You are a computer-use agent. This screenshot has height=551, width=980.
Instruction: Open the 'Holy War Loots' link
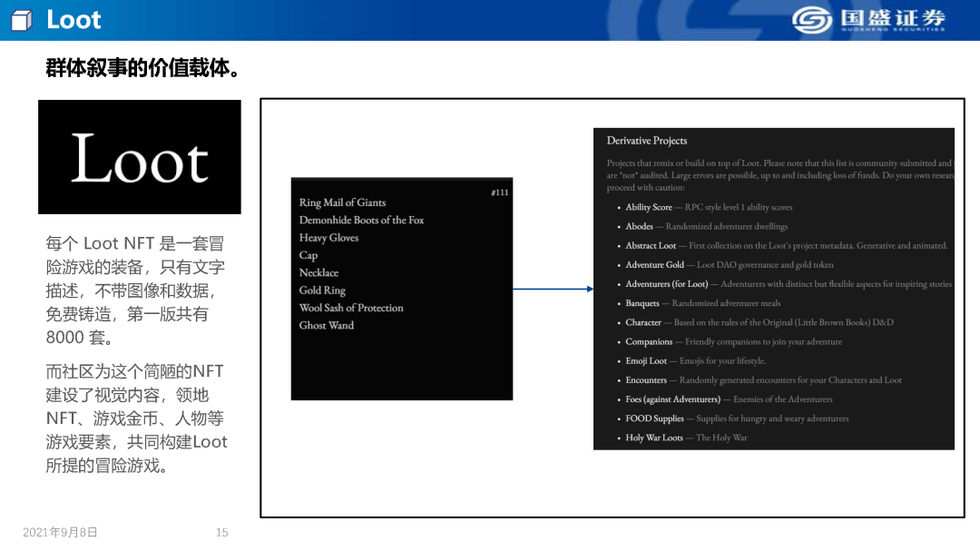coord(654,438)
